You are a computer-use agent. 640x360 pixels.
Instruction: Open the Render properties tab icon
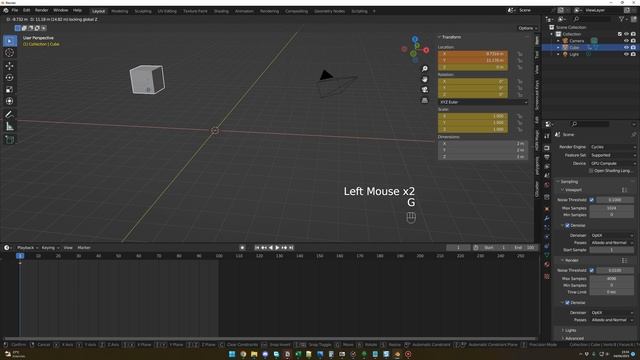click(547, 148)
